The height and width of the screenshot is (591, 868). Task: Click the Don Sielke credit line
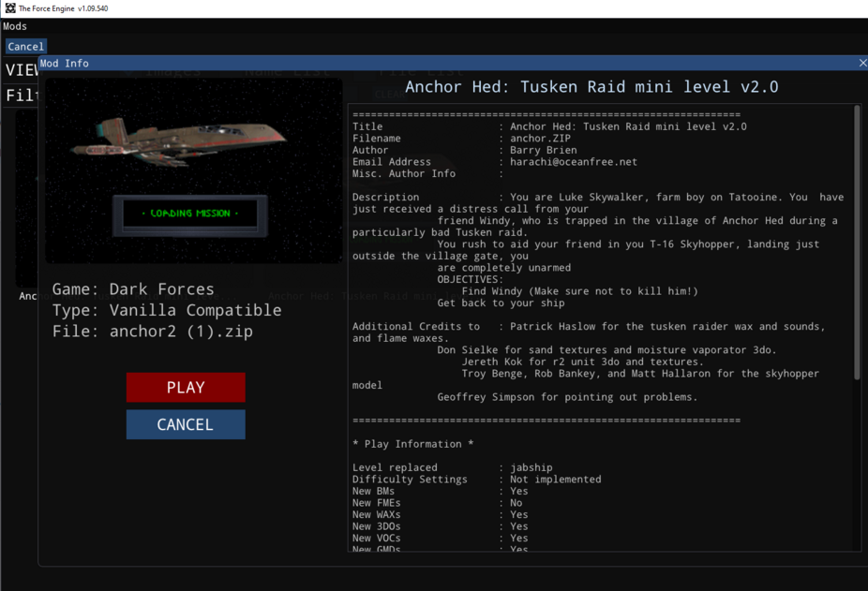click(x=606, y=349)
